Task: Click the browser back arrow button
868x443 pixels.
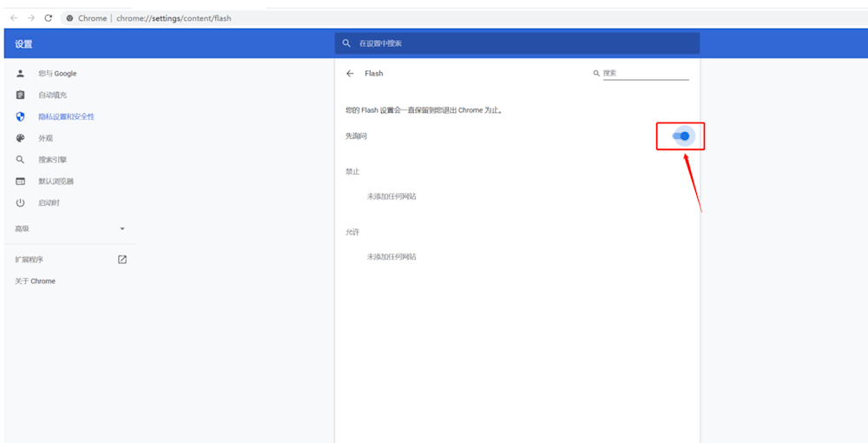Action: (14, 18)
